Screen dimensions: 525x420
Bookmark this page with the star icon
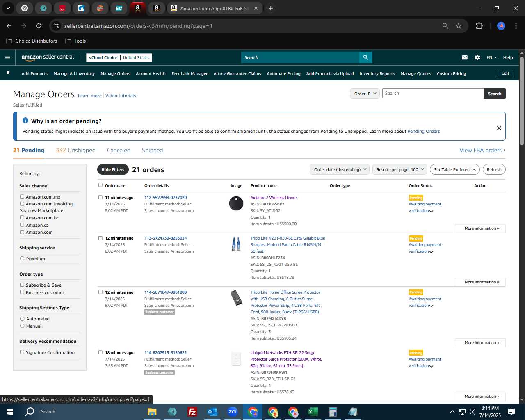[x=459, y=26]
